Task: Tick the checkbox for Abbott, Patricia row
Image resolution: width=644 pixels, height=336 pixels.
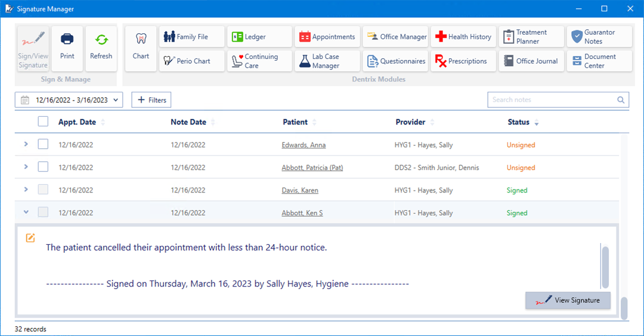Action: [x=43, y=167]
